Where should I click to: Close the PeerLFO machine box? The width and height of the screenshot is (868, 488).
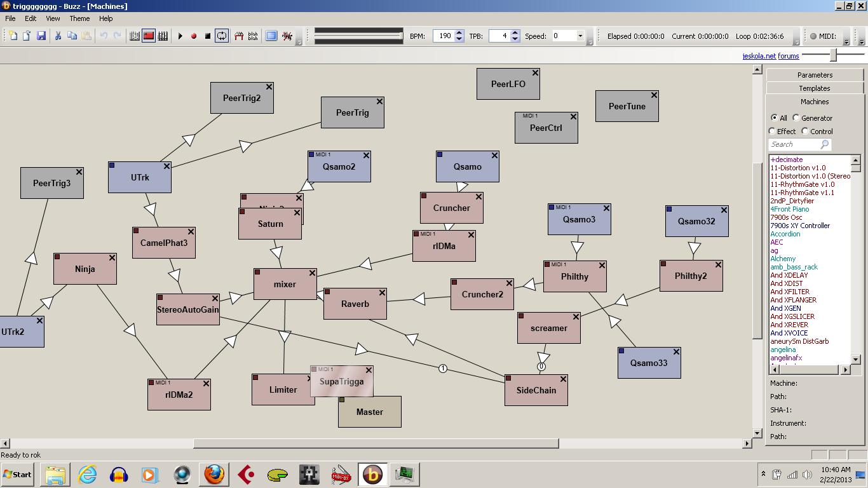535,73
